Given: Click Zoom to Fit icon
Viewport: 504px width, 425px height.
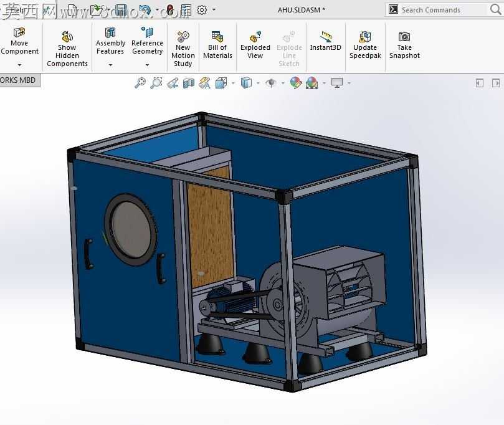Looking at the screenshot, I should click(140, 83).
